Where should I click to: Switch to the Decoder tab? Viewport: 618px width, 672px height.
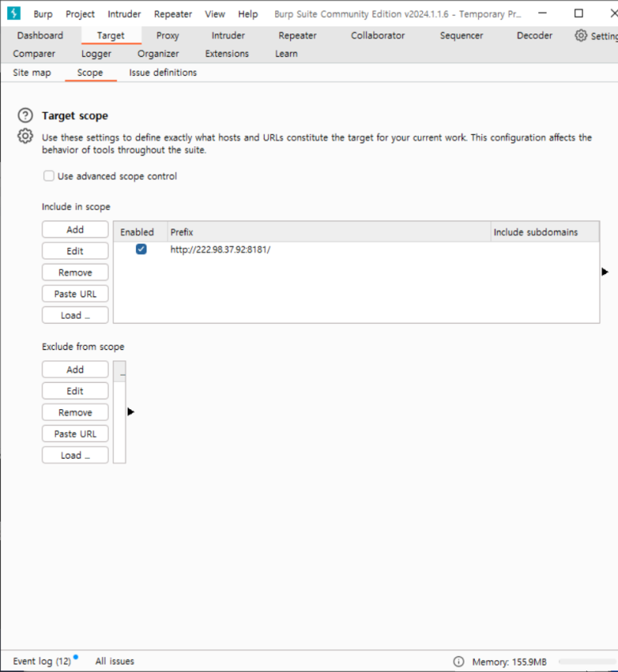(534, 36)
